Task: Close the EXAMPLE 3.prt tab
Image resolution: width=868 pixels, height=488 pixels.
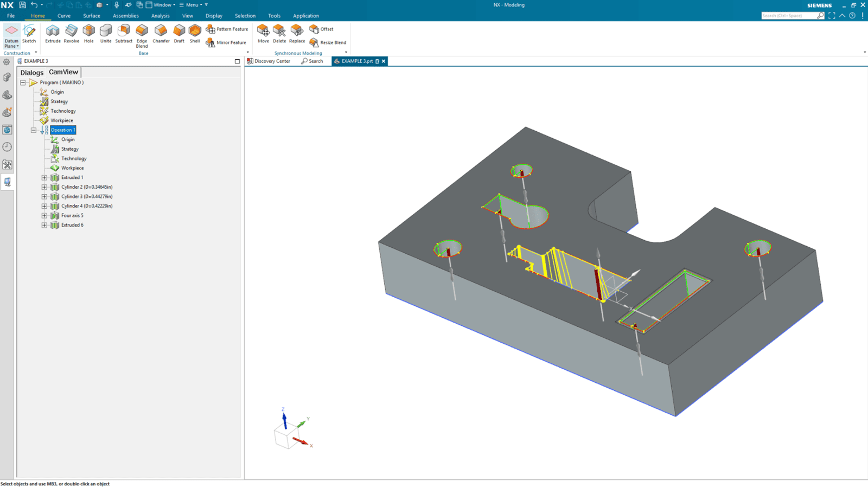Action: click(384, 61)
